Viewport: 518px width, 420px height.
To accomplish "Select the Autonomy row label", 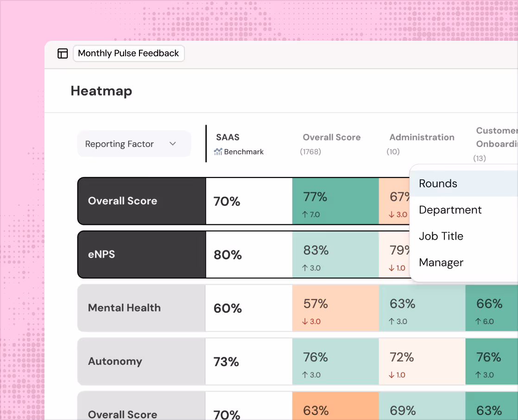I will [x=141, y=362].
